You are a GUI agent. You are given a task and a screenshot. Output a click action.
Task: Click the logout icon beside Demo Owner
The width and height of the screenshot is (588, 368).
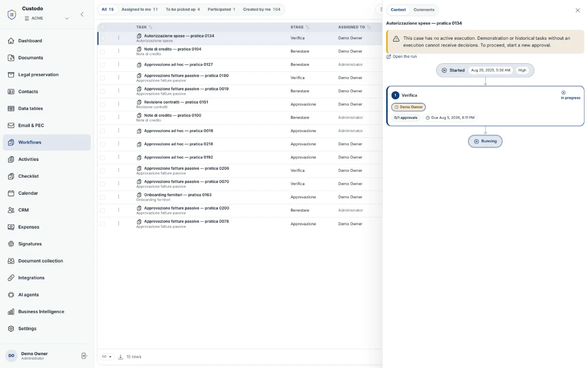pyautogui.click(x=84, y=356)
